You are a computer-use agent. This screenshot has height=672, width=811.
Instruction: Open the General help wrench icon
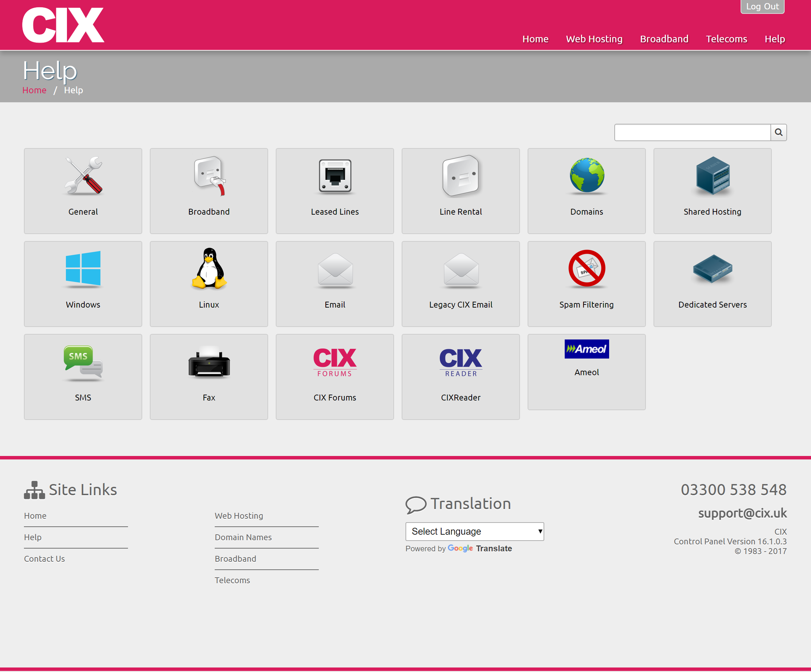coord(83,175)
